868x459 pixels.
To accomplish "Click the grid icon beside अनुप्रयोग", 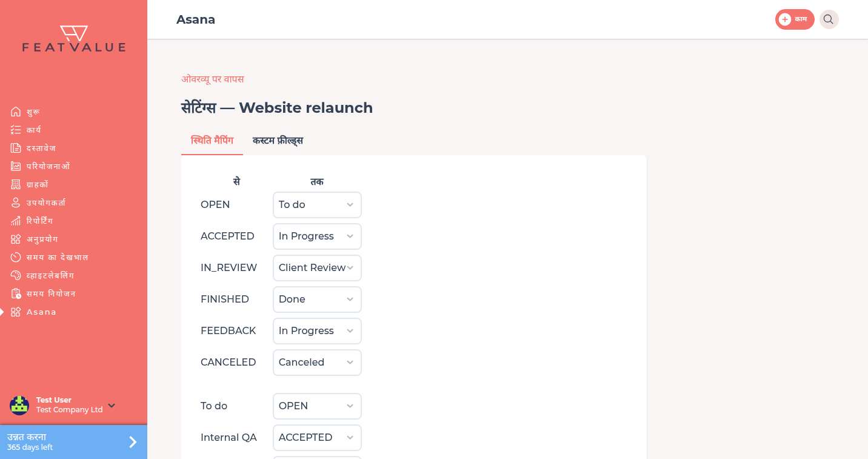I will point(16,239).
